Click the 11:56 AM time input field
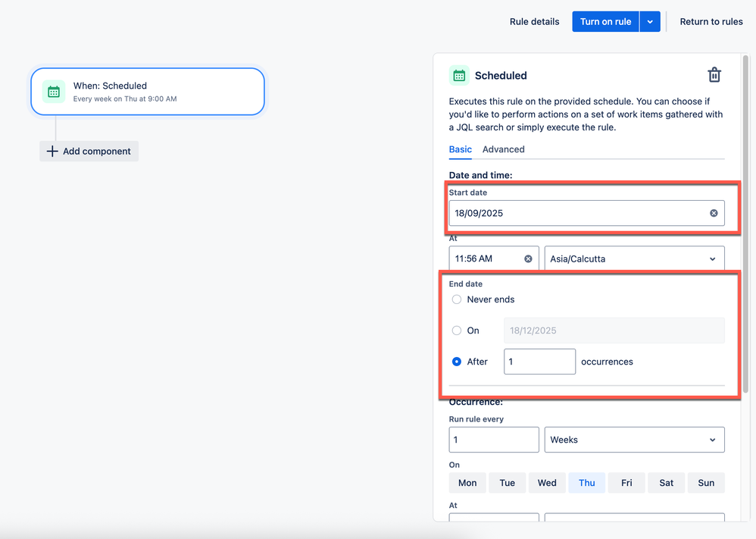 pyautogui.click(x=494, y=259)
